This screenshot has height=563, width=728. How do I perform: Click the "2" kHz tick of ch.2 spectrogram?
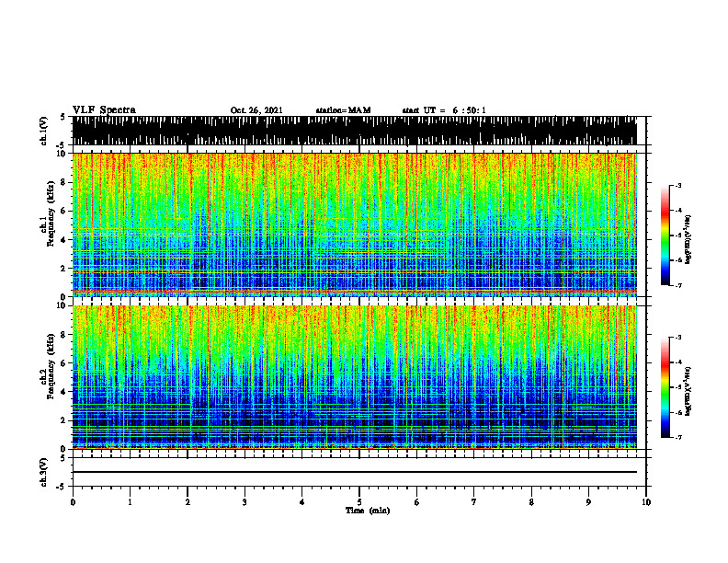[x=64, y=420]
